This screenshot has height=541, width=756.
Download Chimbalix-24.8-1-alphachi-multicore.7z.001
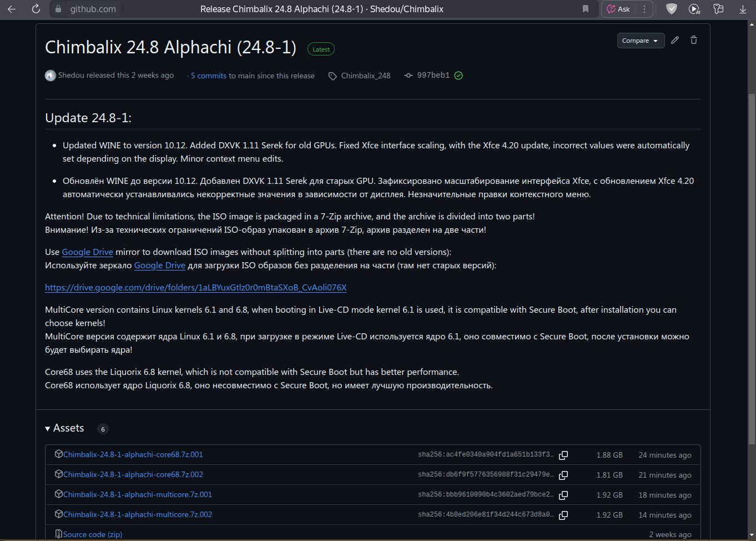click(138, 494)
